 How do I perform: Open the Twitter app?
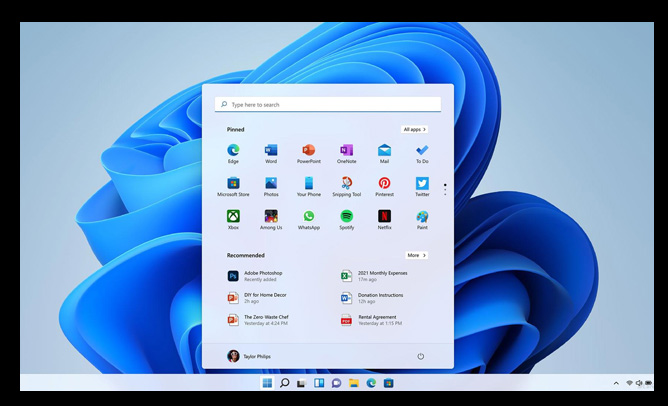(x=422, y=187)
